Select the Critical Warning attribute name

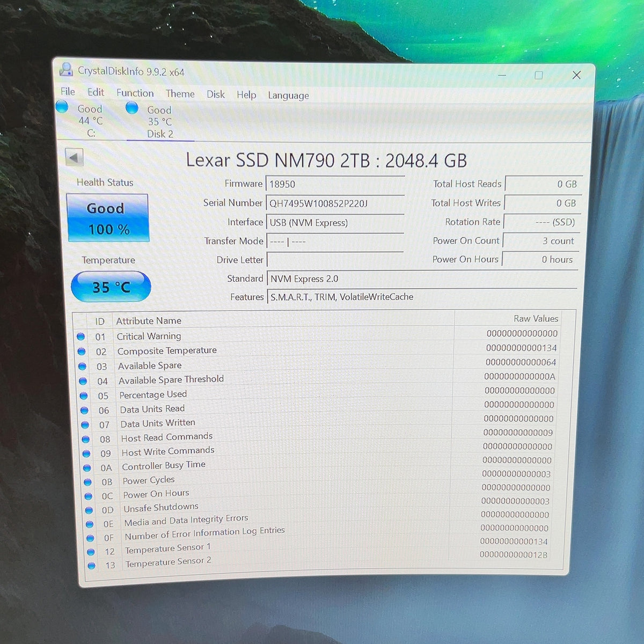tap(149, 336)
